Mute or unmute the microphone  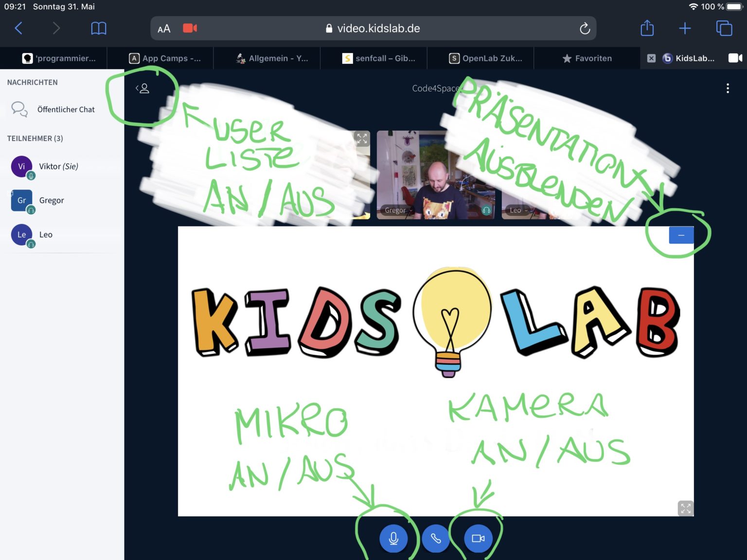point(393,538)
